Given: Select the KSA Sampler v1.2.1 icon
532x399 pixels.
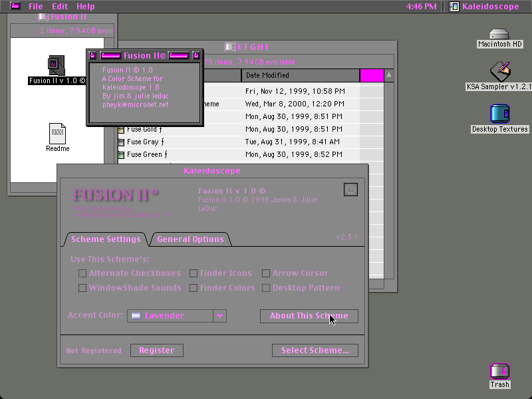Looking at the screenshot, I should (500, 71).
